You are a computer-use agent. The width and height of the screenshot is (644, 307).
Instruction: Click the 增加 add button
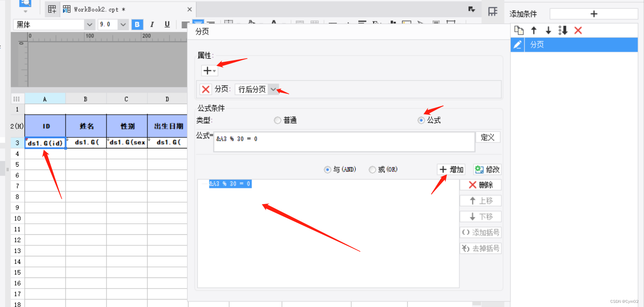[451, 170]
